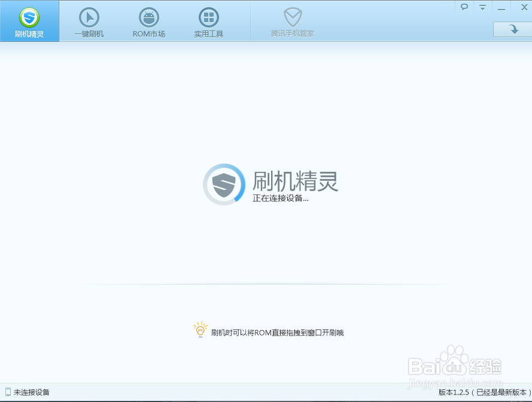This screenshot has height=402, width=532.
Task: Click the 实用工具 tools icon
Action: (208, 17)
